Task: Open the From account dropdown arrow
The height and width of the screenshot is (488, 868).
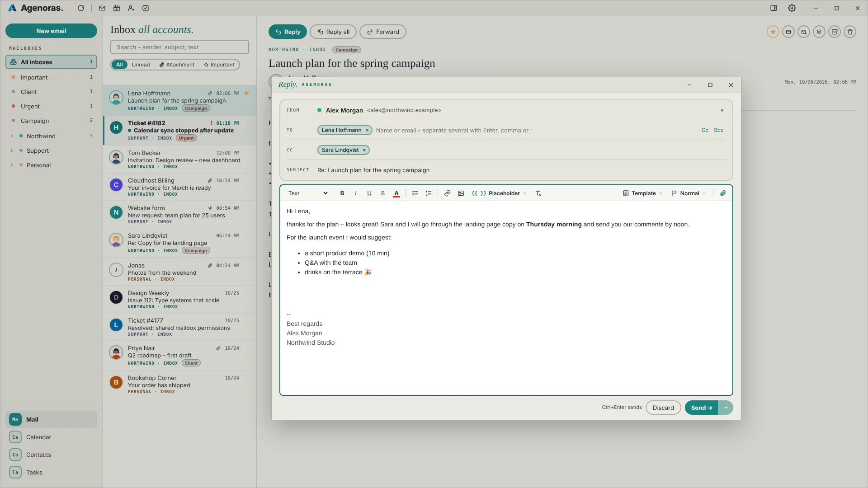Action: (722, 111)
